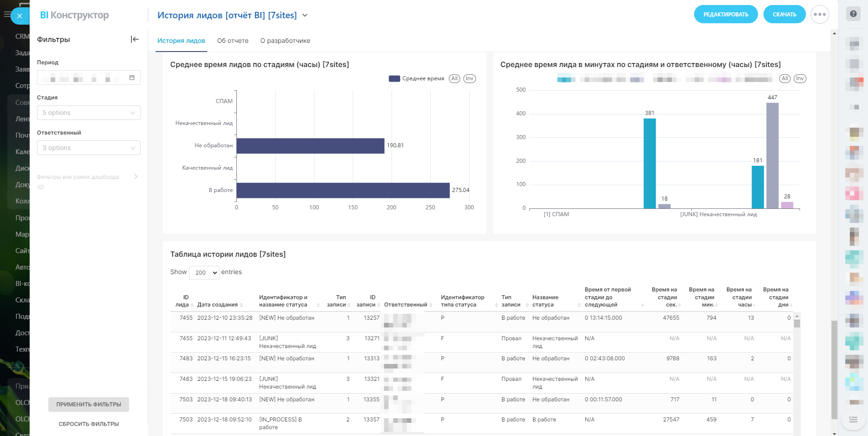
Task: Click the Среднее время legend color swatch
Action: click(x=394, y=78)
